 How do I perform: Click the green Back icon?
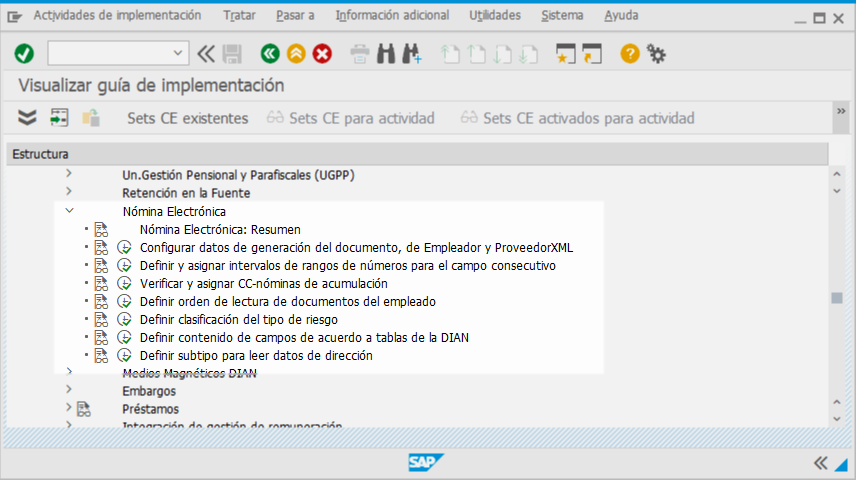270,54
